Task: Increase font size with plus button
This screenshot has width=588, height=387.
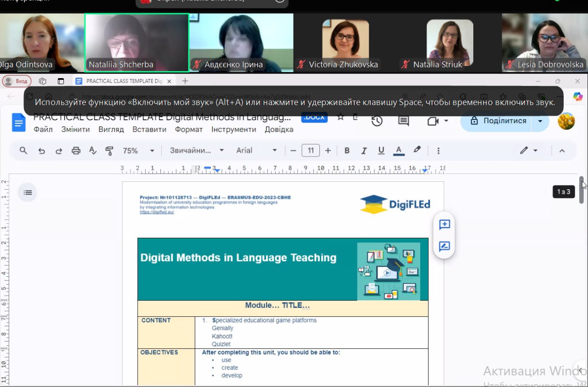Action: click(x=328, y=151)
